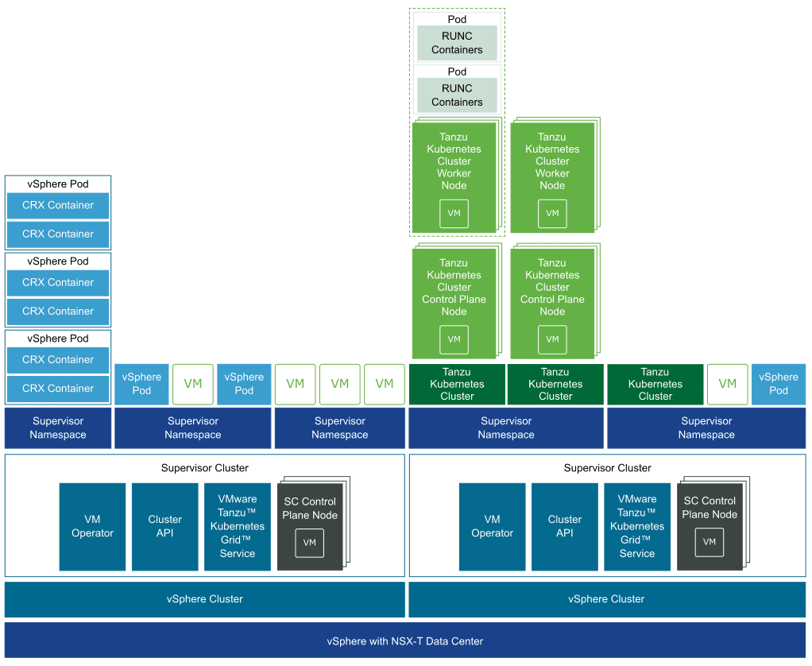Image resolution: width=812 pixels, height=666 pixels.
Task: Click the rightmost dark green Tanzu Kubernetes Cluster box
Action: click(655, 384)
